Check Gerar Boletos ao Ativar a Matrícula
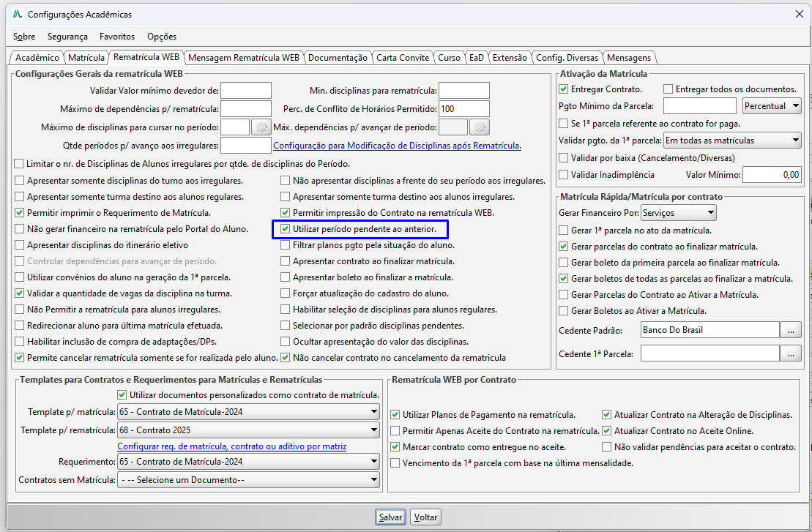 pos(564,311)
